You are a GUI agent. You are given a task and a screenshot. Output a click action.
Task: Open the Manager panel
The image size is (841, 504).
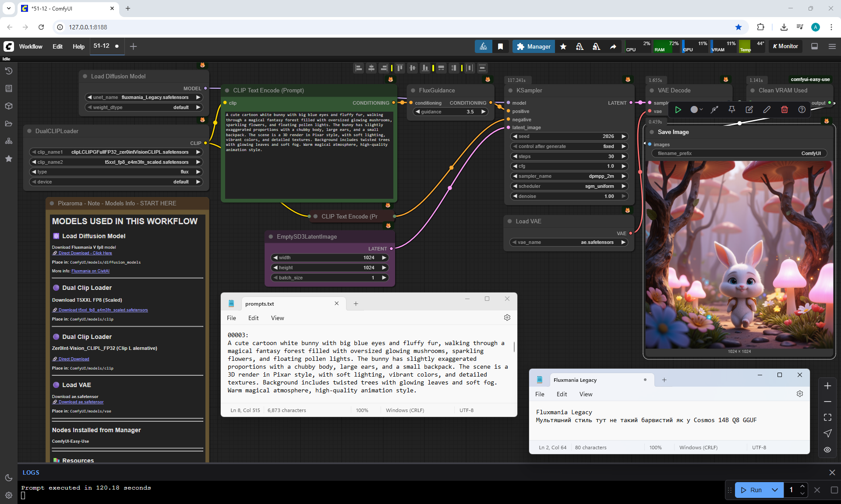[x=533, y=46]
